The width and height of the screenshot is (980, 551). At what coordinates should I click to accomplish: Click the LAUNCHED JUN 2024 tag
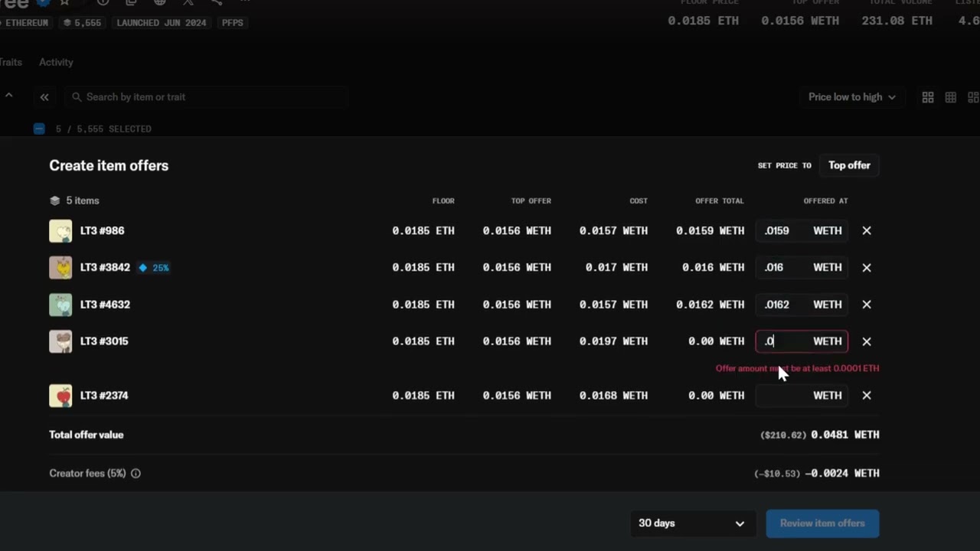162,23
